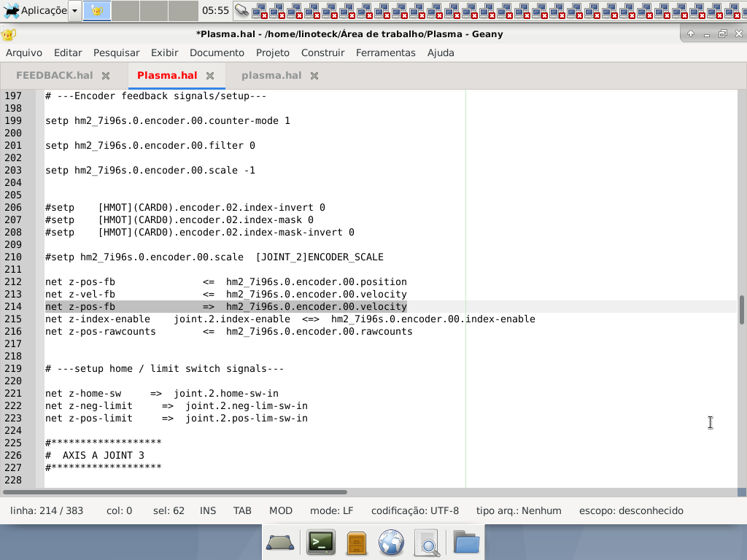Viewport: 747px width, 560px height.
Task: Click the TAB indicator in the status bar
Action: tap(242, 511)
